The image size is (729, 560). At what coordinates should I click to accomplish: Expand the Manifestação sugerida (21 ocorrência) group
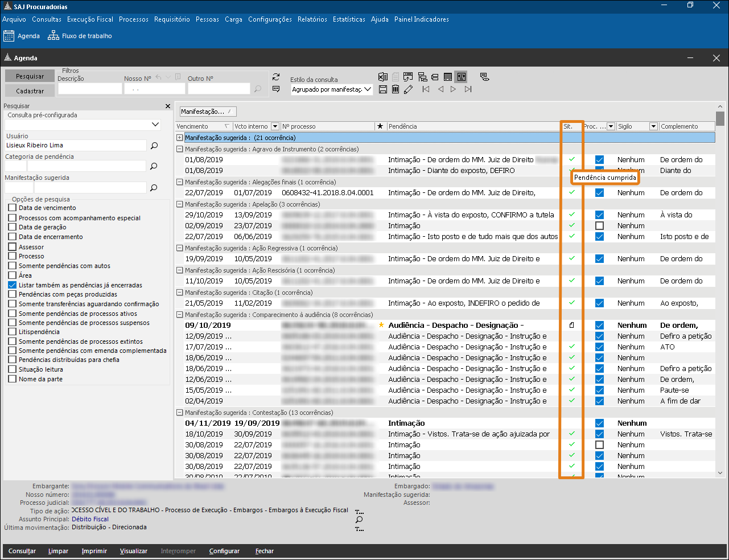[180, 138]
